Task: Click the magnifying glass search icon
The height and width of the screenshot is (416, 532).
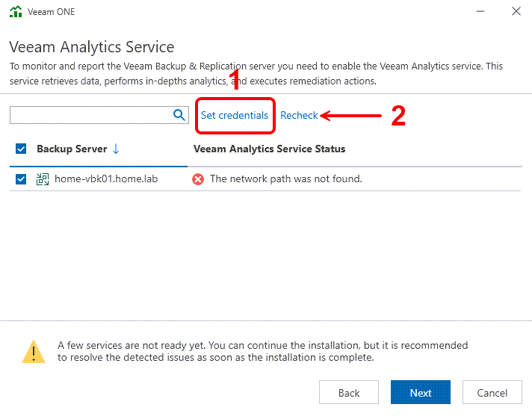Action: pos(179,115)
